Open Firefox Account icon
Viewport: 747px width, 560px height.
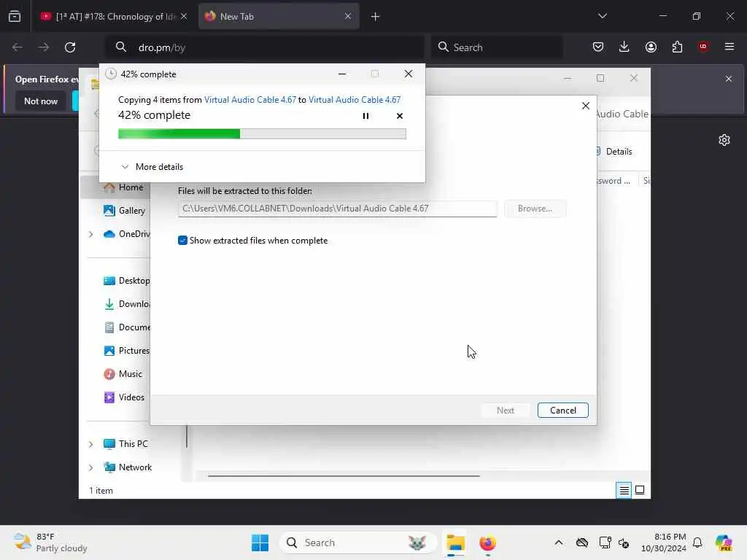651,47
